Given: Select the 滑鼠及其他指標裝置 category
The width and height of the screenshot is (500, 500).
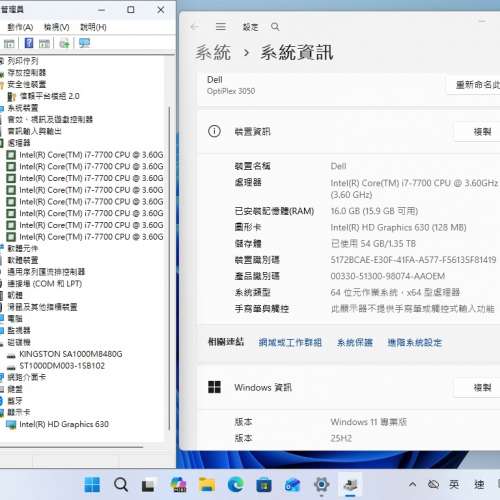Looking at the screenshot, I should pyautogui.click(x=42, y=307).
